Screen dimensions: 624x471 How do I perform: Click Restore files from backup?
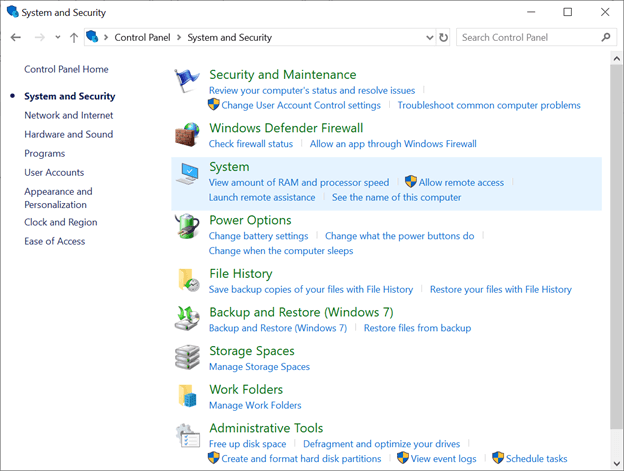coord(417,328)
